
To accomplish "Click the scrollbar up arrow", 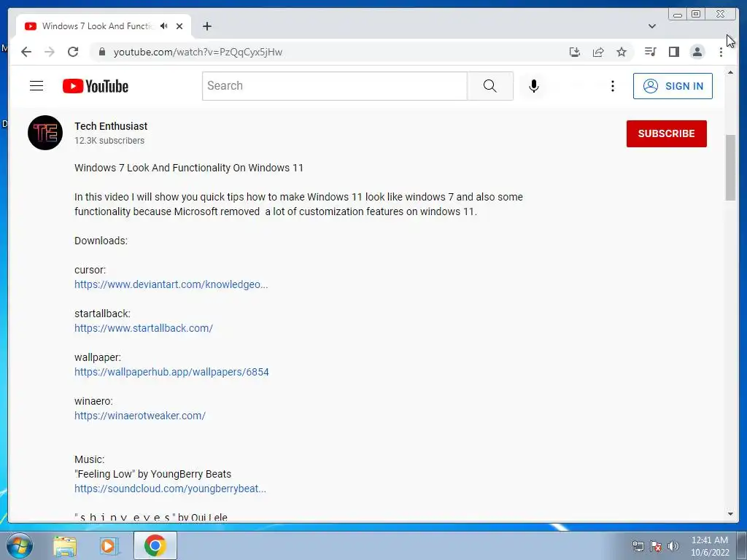I will pyautogui.click(x=730, y=72).
